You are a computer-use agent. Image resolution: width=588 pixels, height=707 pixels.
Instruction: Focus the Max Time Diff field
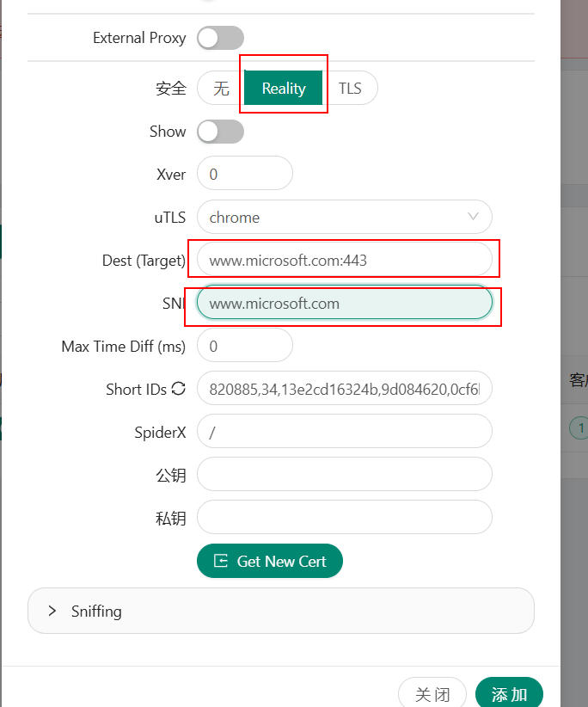pos(245,346)
